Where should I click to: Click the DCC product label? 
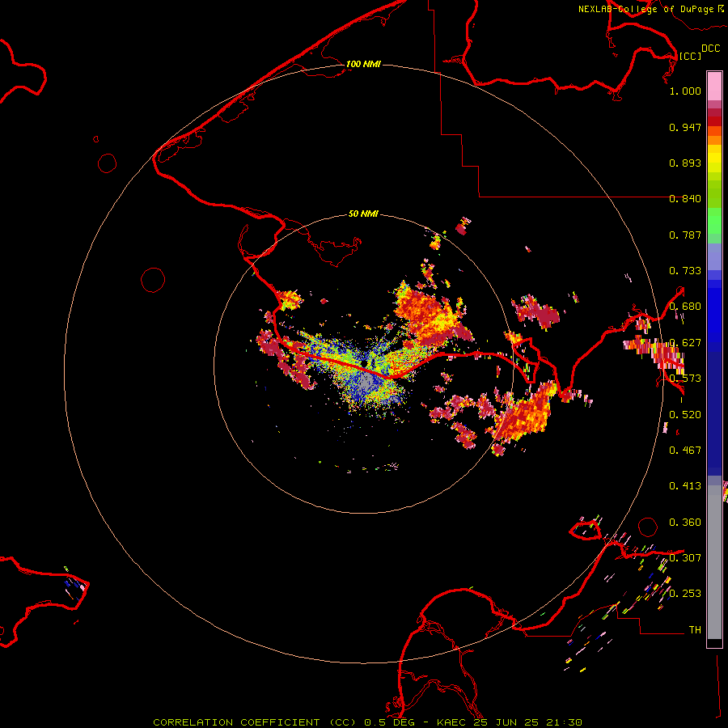click(710, 49)
